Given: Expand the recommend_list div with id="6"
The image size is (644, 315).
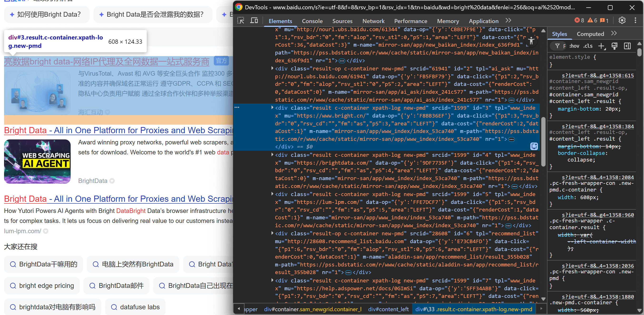Looking at the screenshot, I should (x=272, y=233).
